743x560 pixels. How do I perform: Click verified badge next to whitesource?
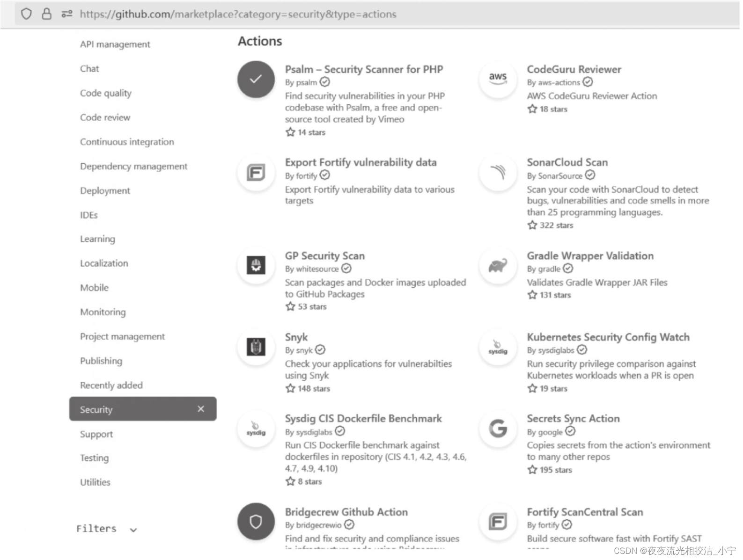point(346,269)
